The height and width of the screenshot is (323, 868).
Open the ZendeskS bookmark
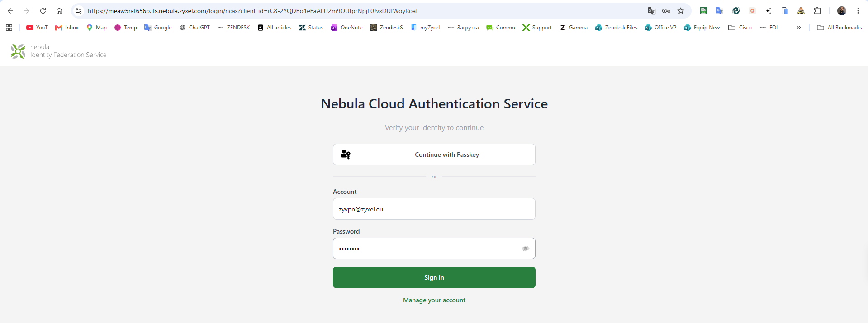click(x=387, y=28)
